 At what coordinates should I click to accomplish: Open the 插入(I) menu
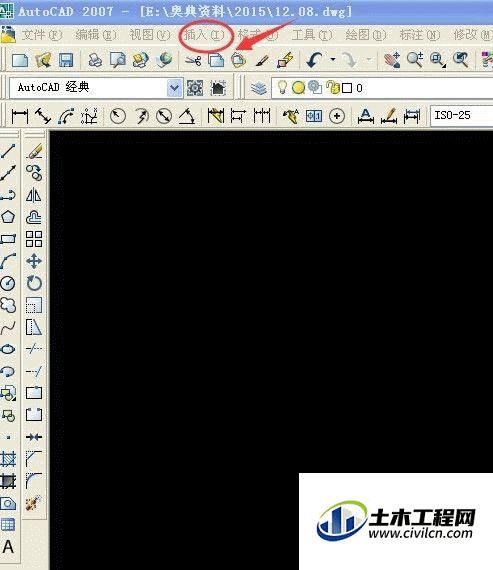pyautogui.click(x=204, y=35)
